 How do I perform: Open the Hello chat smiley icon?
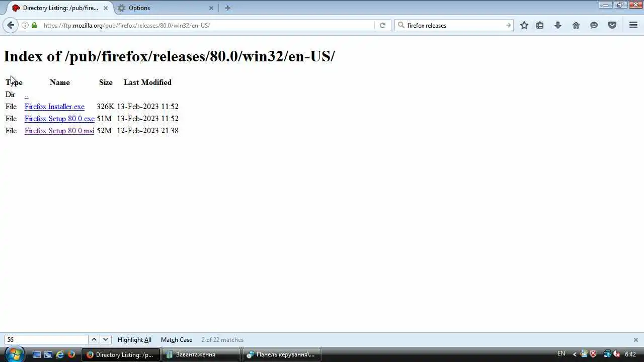(x=594, y=25)
